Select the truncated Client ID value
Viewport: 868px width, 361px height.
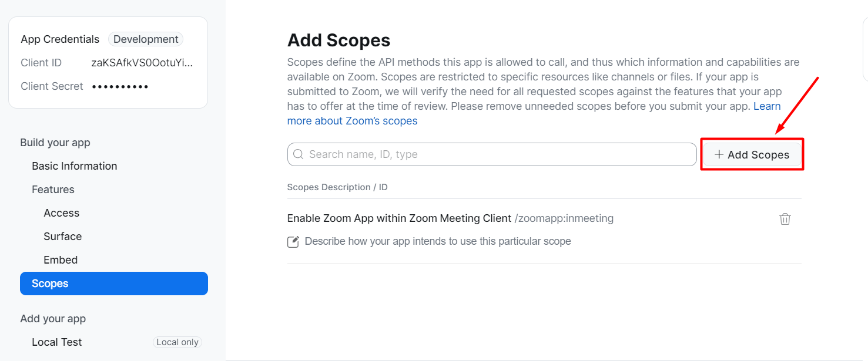tap(142, 62)
